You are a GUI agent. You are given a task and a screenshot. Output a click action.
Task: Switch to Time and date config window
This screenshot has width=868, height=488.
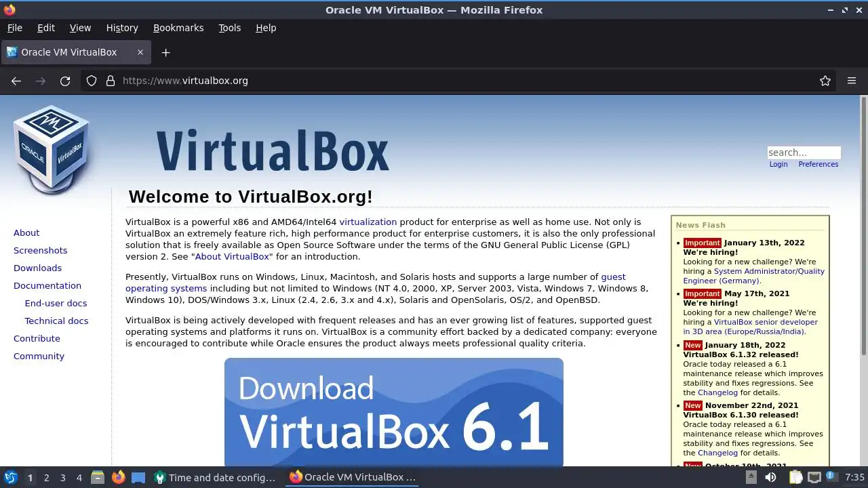(x=215, y=477)
